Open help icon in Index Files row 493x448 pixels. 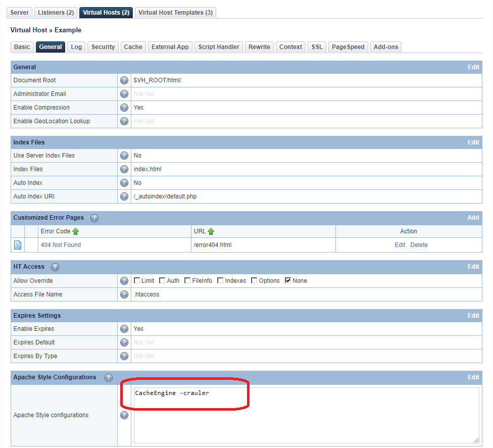pos(124,169)
